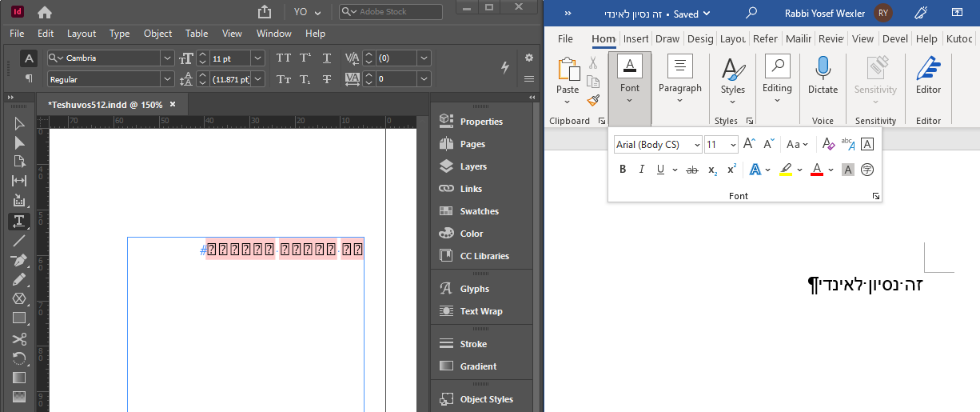Choose the Scissors tool

tap(19, 338)
